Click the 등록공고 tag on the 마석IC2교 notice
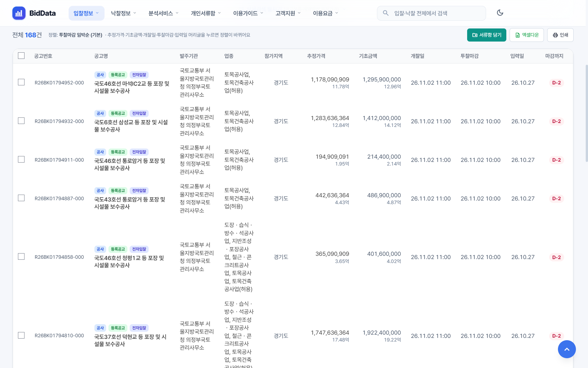588x368 pixels. (118, 75)
